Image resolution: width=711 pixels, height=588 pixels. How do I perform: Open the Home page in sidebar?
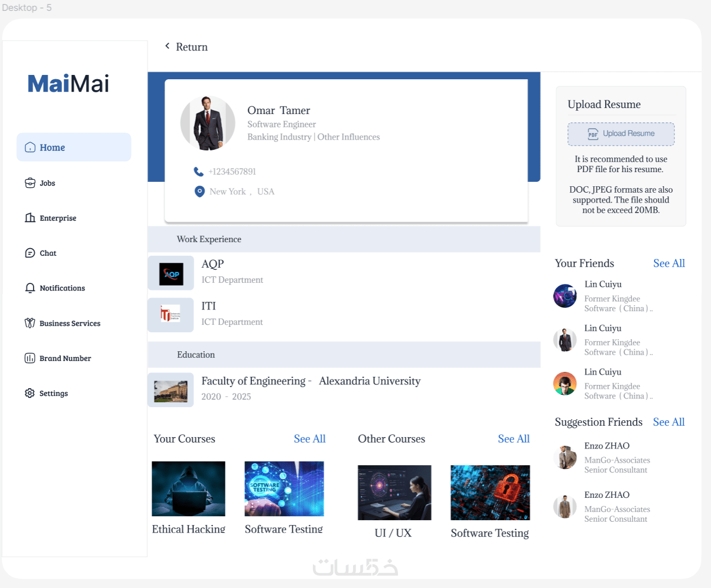(74, 147)
